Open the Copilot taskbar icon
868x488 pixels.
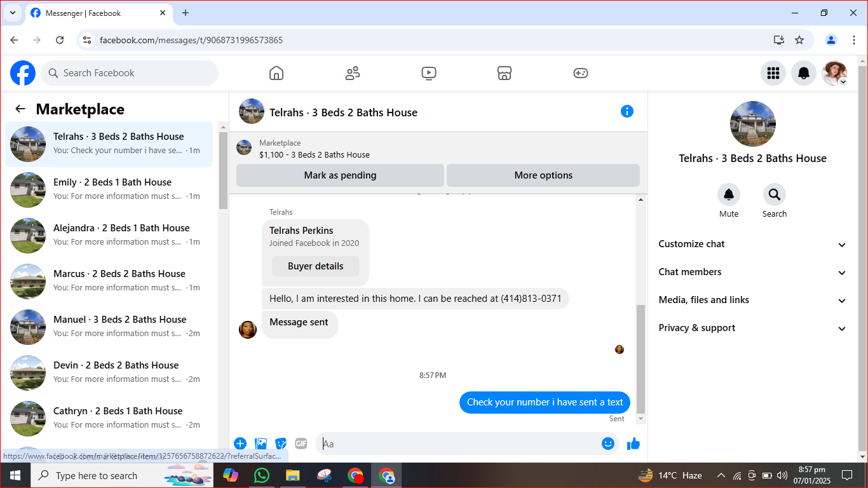point(231,475)
